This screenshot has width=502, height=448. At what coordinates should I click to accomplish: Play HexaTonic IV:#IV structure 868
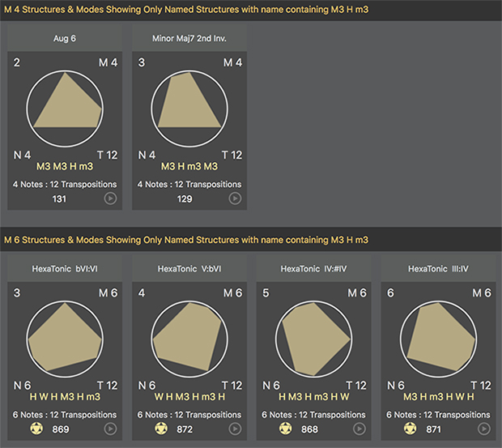point(359,429)
